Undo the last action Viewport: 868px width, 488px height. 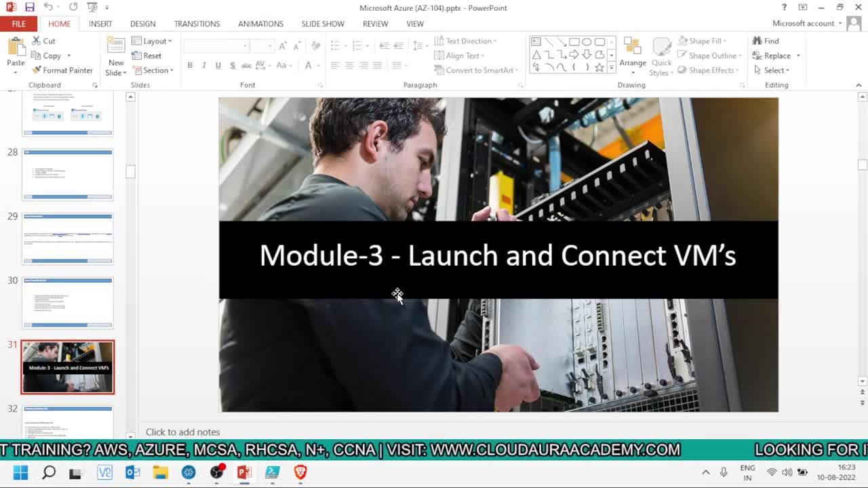tap(47, 7)
